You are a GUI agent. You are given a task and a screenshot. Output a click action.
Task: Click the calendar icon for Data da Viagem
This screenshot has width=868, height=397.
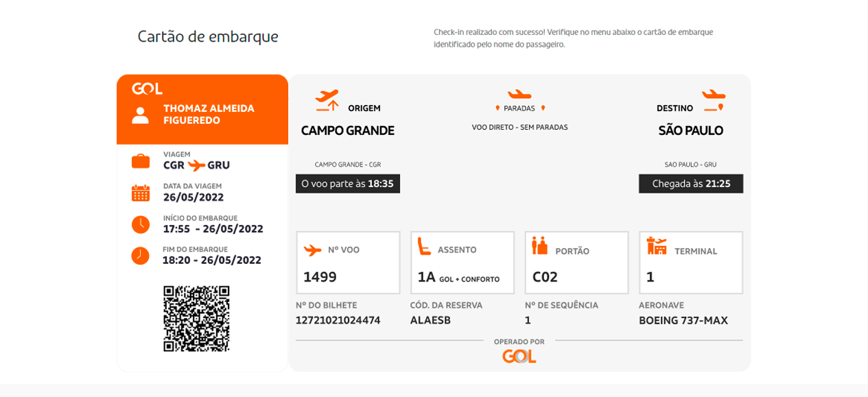(141, 193)
